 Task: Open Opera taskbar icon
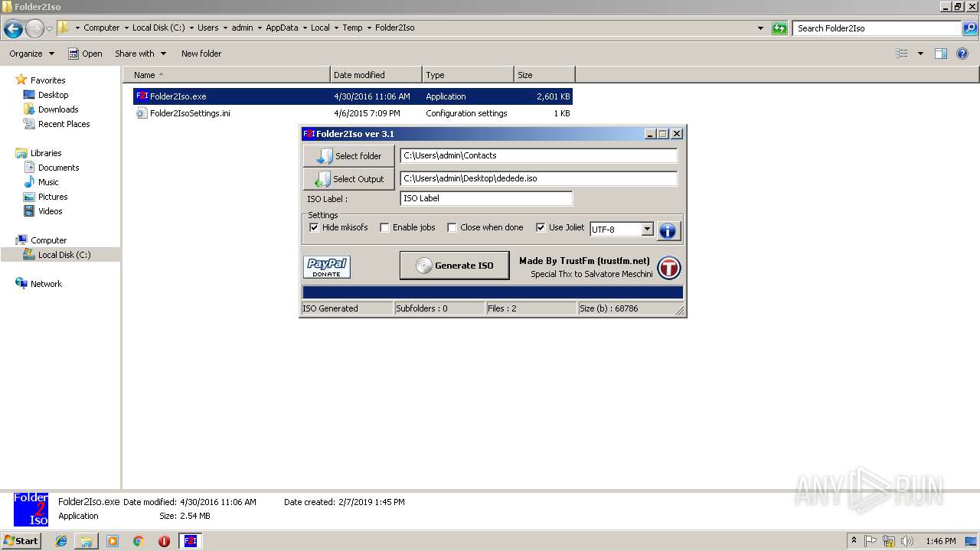tap(164, 541)
